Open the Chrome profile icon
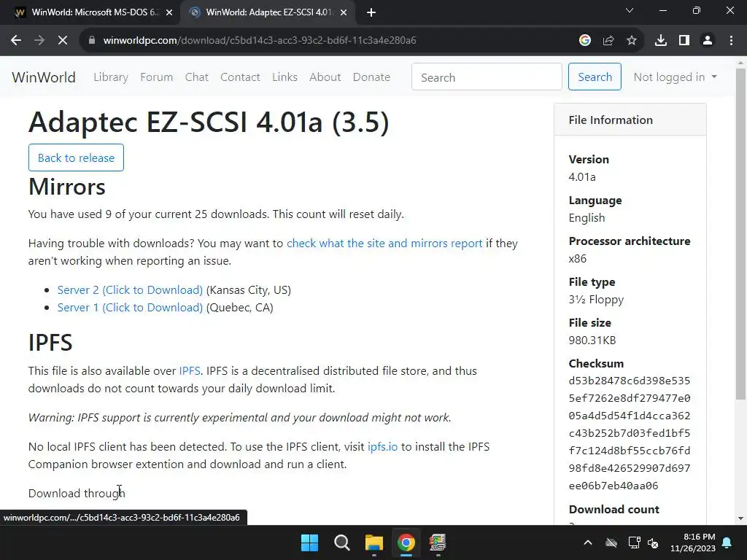747x560 pixels. [708, 41]
